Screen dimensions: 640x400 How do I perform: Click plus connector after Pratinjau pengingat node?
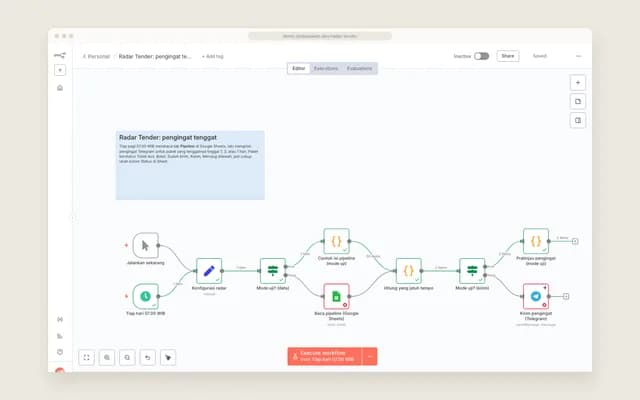[575, 241]
